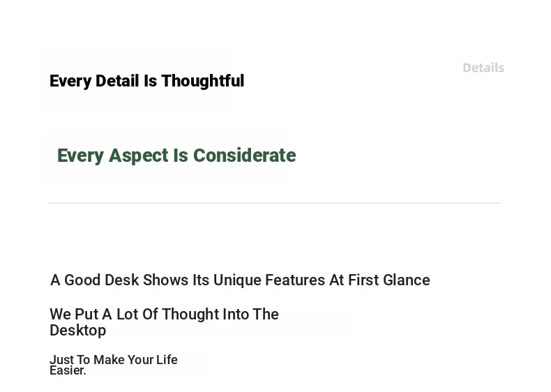The width and height of the screenshot is (551, 392).
Task: Click the horizontal divider line below the headings
Action: [275, 203]
